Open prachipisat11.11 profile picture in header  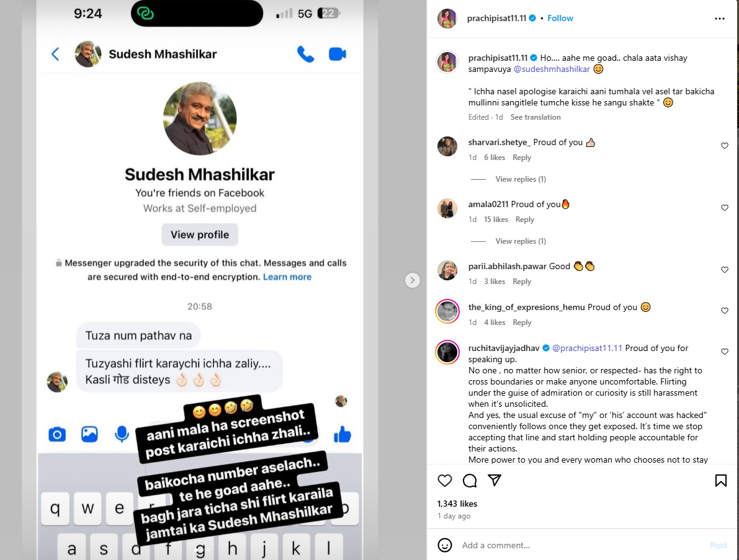coord(447,19)
